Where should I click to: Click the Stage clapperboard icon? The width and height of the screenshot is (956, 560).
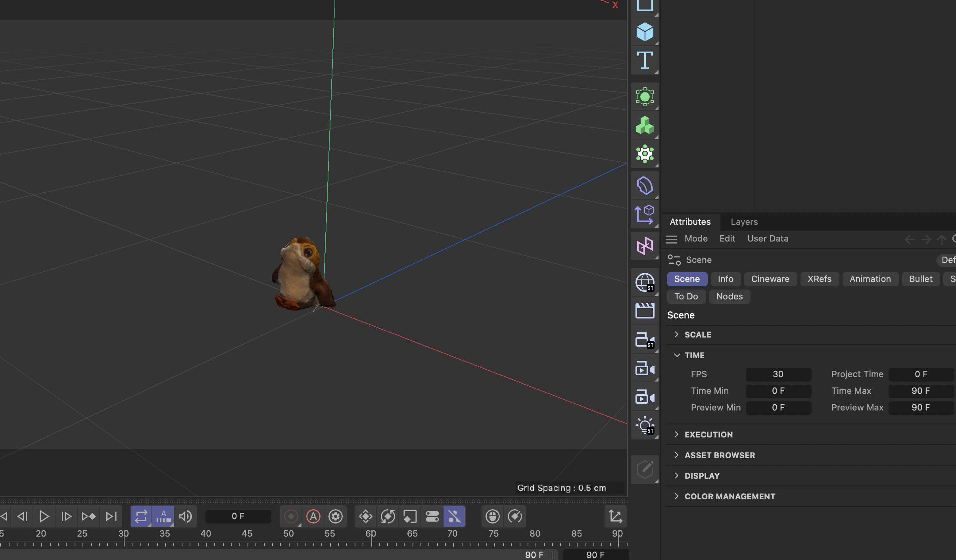click(x=644, y=311)
